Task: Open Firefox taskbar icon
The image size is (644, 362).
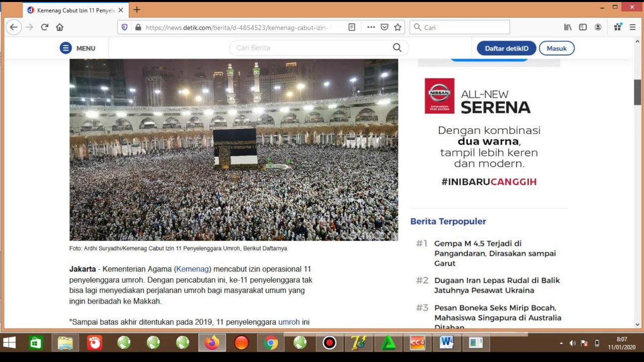Action: (x=212, y=343)
